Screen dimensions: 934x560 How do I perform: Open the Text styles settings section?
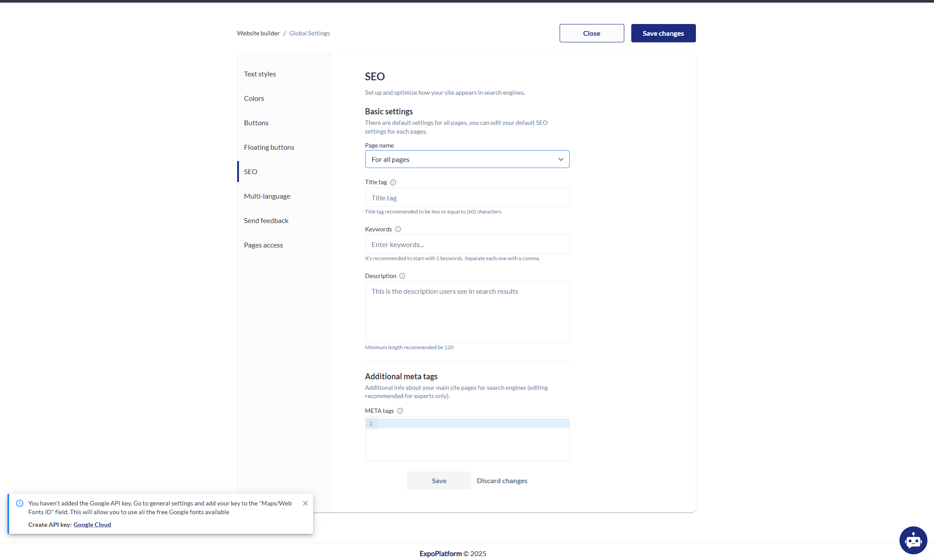(x=260, y=74)
